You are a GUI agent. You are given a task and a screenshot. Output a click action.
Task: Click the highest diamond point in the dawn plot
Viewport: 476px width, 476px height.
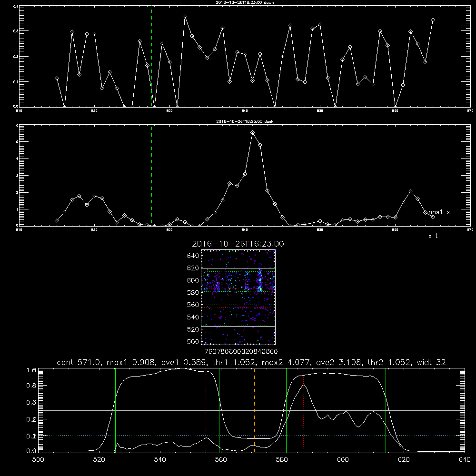click(185, 16)
